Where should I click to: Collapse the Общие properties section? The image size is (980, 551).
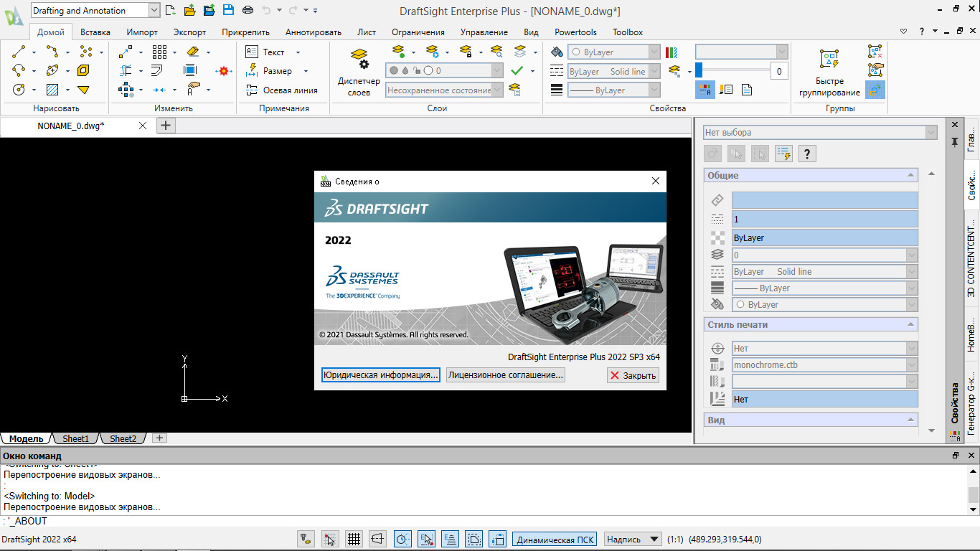tap(911, 175)
